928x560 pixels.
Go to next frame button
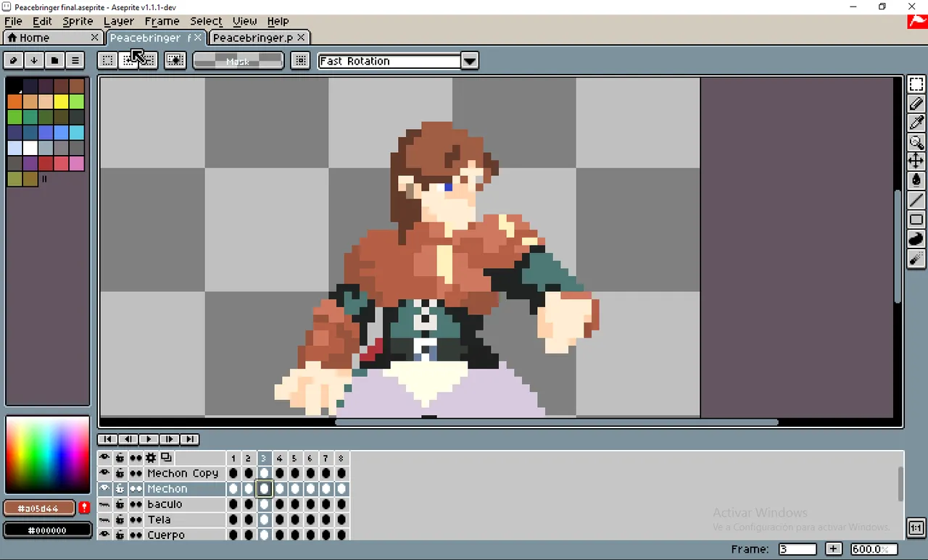[x=169, y=439]
